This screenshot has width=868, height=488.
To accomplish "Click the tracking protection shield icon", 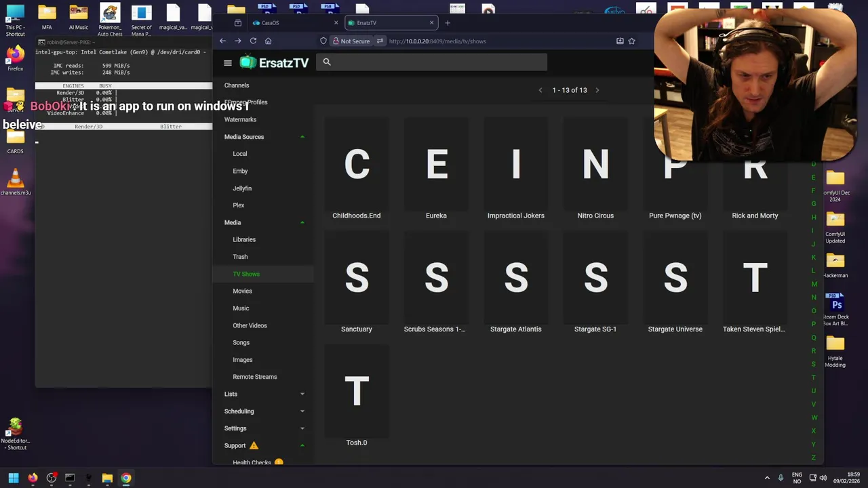I will 323,41.
